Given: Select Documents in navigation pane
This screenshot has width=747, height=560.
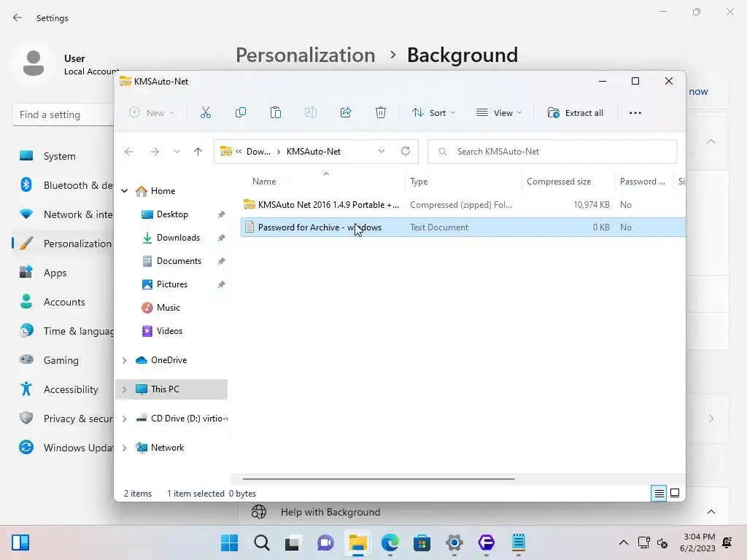Looking at the screenshot, I should pyautogui.click(x=179, y=261).
